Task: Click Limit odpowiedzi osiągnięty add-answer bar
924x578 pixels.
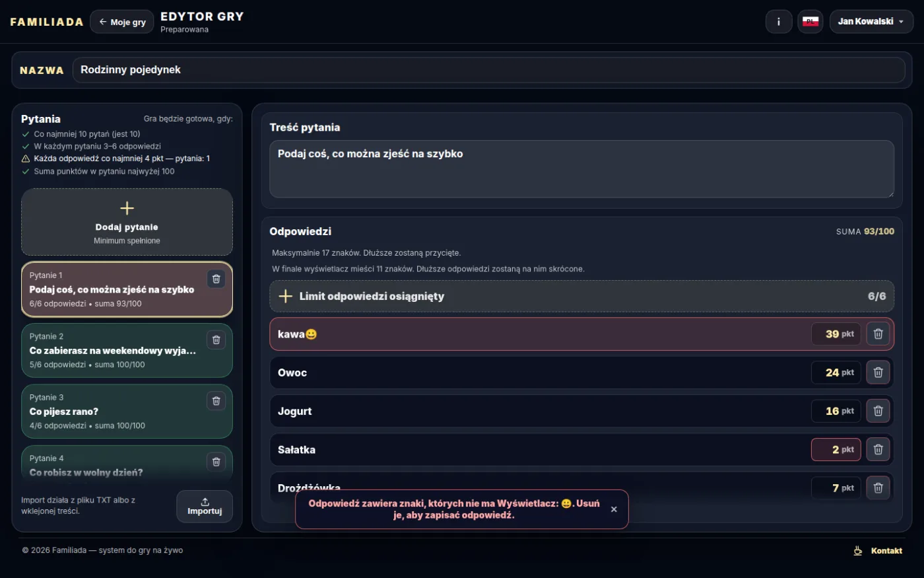Action: (x=581, y=297)
